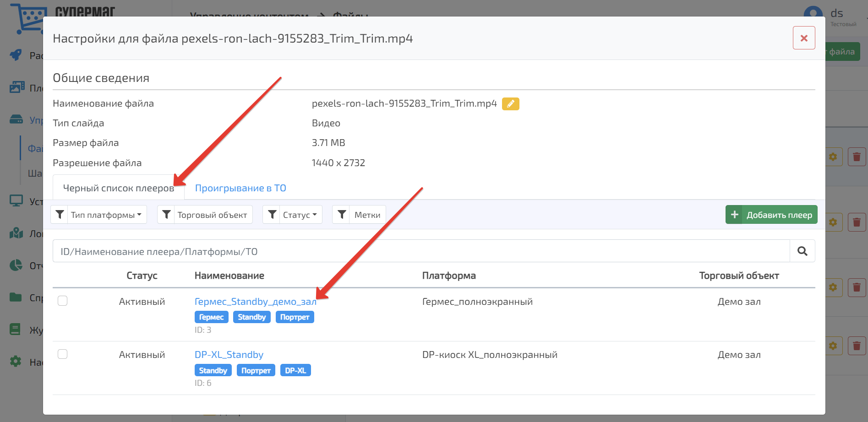Select Черный список плееров tab
The image size is (868, 422).
pos(119,188)
